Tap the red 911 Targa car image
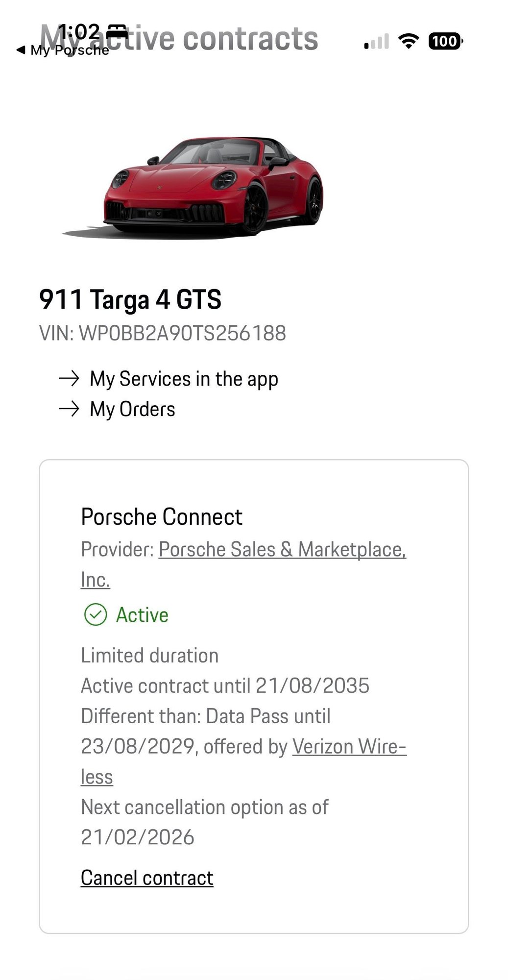 pos(213,186)
